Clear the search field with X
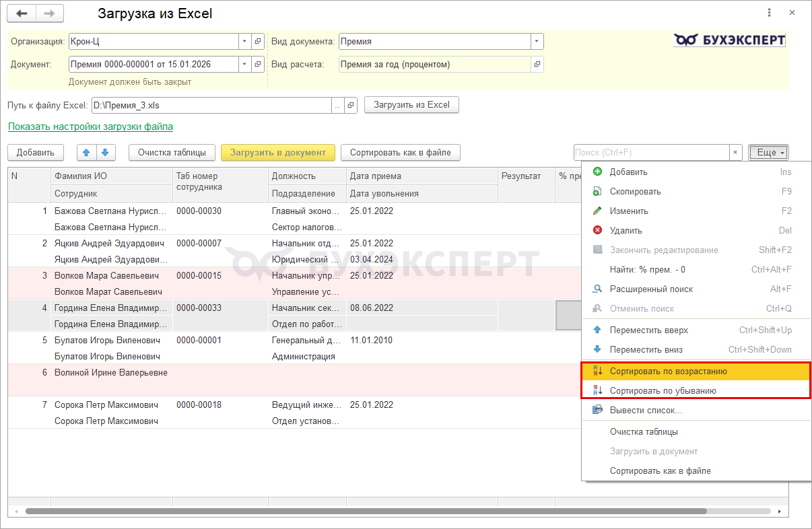This screenshot has height=529, width=812. (736, 153)
